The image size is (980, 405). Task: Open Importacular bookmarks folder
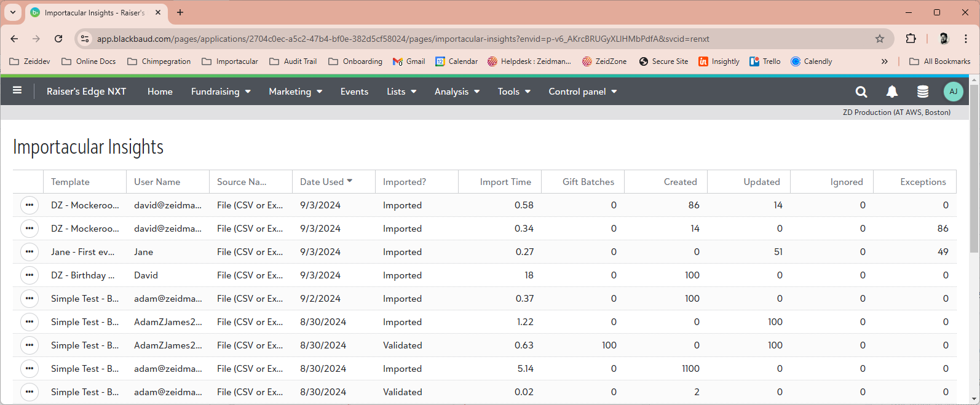click(230, 61)
